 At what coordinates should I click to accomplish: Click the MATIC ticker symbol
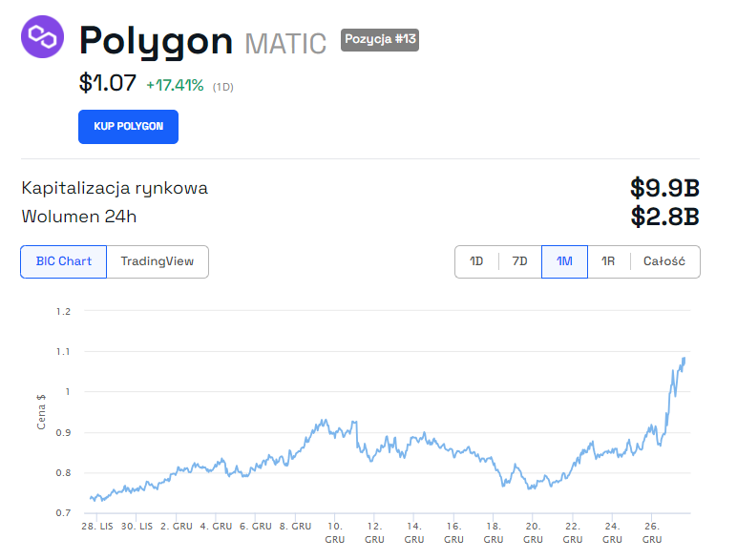285,44
